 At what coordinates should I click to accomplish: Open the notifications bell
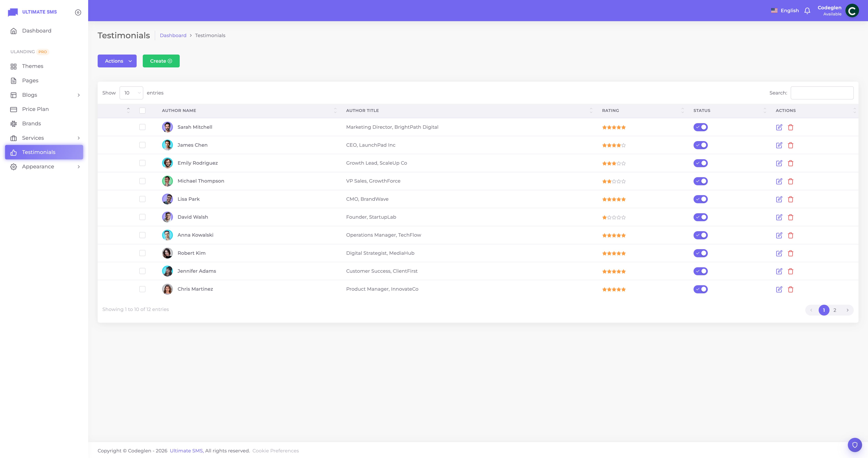click(x=807, y=11)
